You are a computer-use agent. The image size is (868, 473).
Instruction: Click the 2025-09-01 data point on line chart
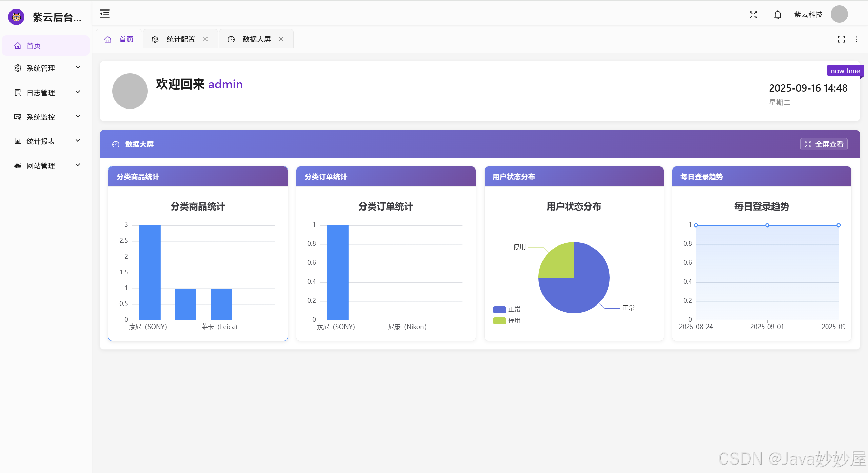[x=767, y=225]
